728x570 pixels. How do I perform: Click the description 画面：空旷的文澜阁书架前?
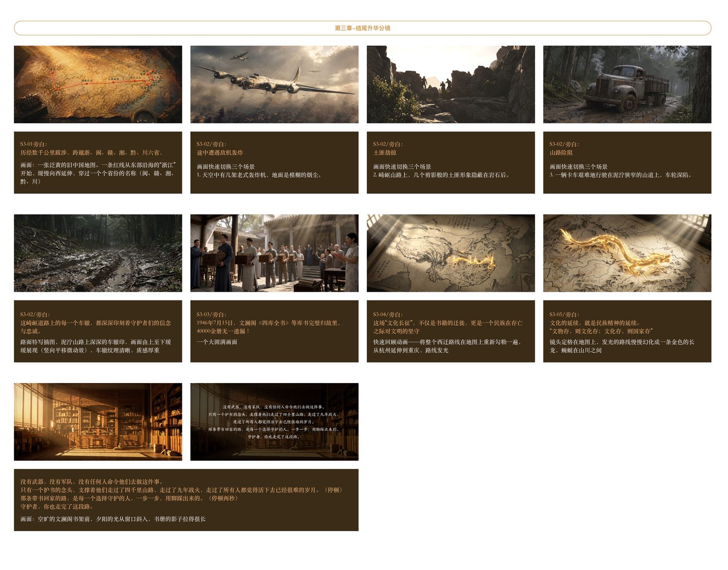click(113, 519)
